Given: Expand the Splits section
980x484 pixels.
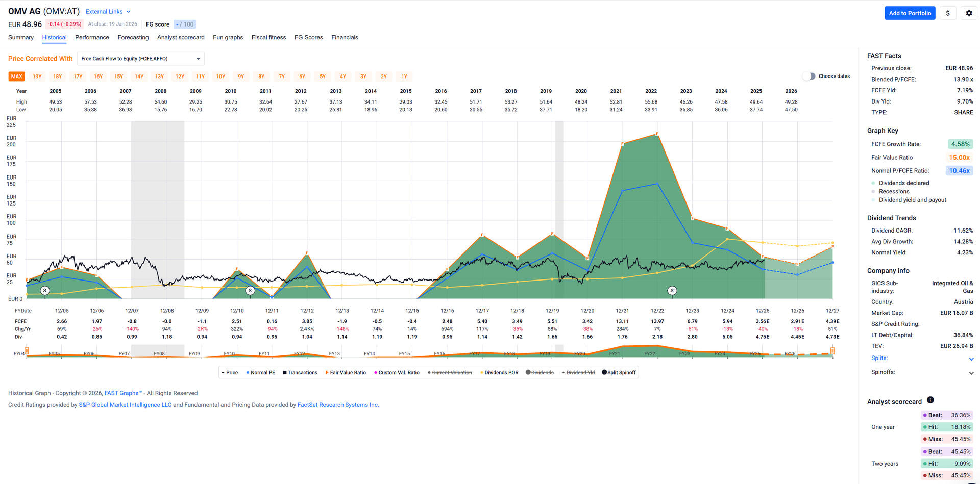Looking at the screenshot, I should point(971,359).
